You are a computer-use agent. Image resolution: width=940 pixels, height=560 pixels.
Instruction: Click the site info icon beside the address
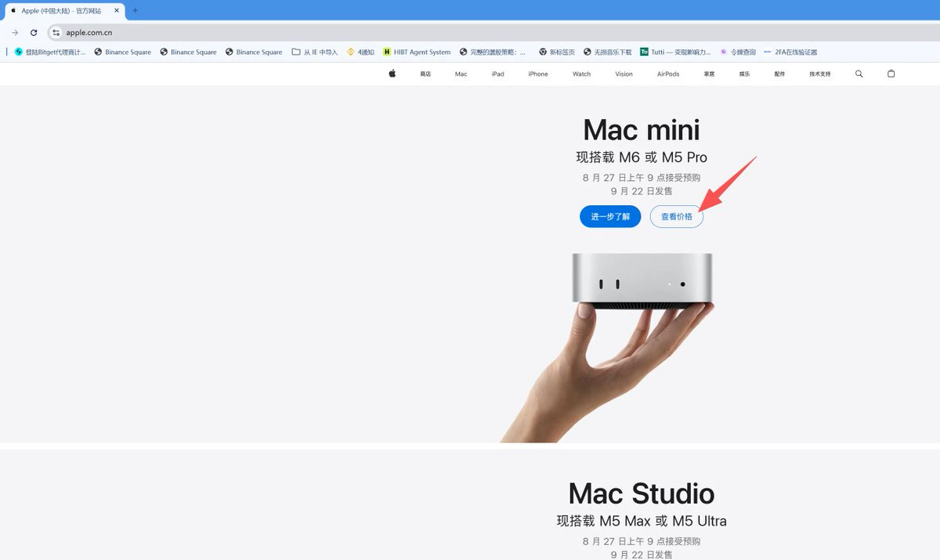(x=56, y=33)
